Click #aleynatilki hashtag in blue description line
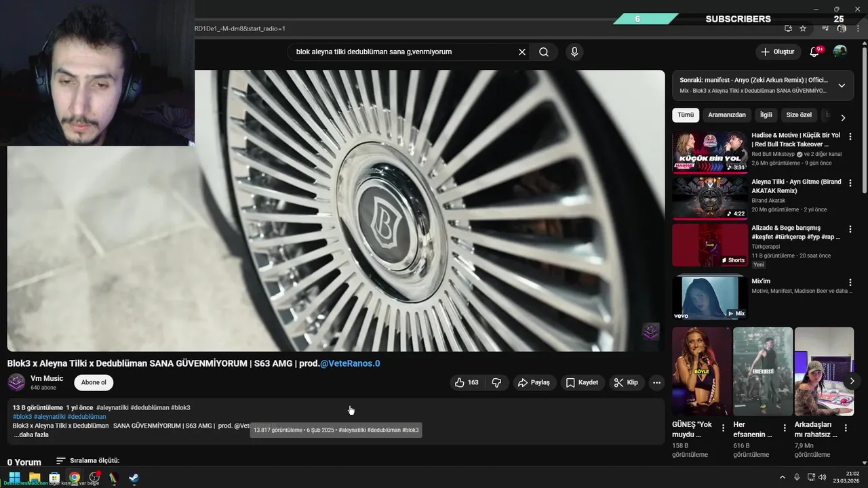868x488 pixels. tap(50, 417)
